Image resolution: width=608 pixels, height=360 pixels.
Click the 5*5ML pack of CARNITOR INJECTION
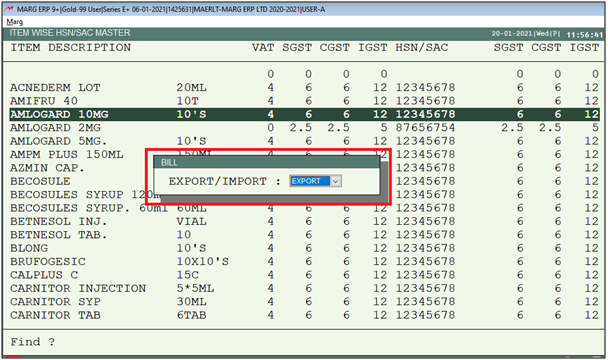(x=195, y=288)
